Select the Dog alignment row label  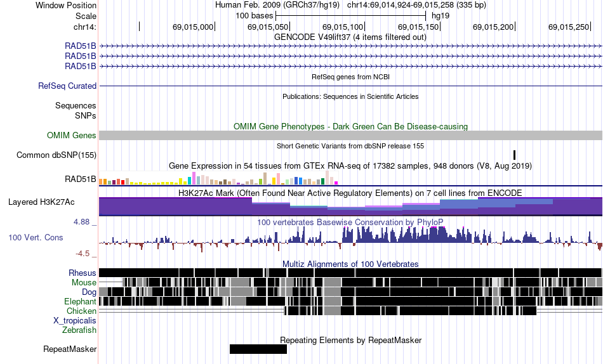(x=89, y=292)
